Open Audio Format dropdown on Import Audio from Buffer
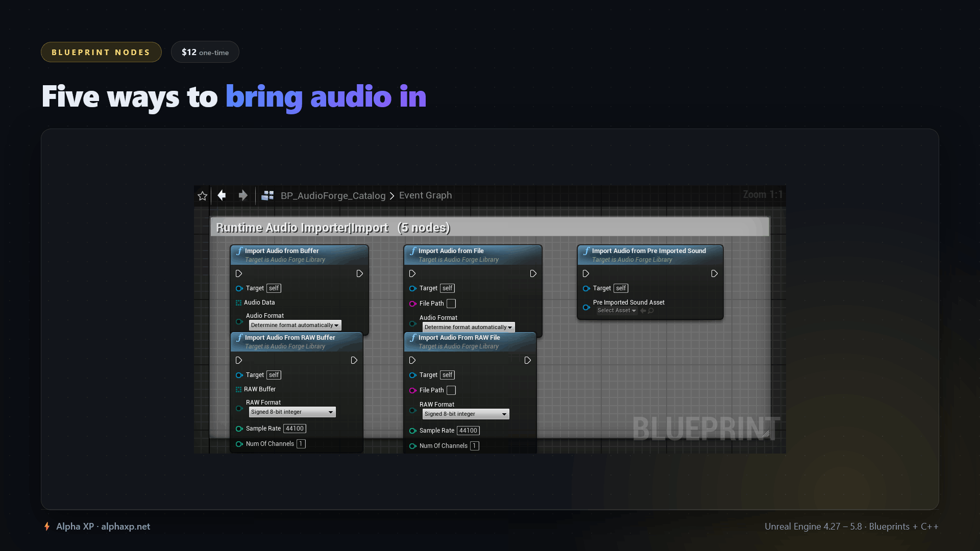The height and width of the screenshot is (551, 980). (295, 325)
